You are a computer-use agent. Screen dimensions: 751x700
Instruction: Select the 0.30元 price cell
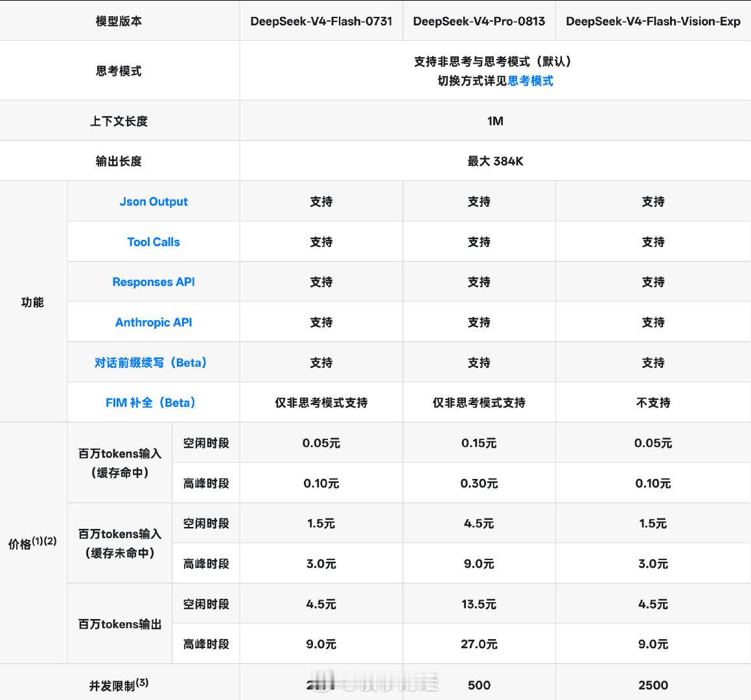479,484
